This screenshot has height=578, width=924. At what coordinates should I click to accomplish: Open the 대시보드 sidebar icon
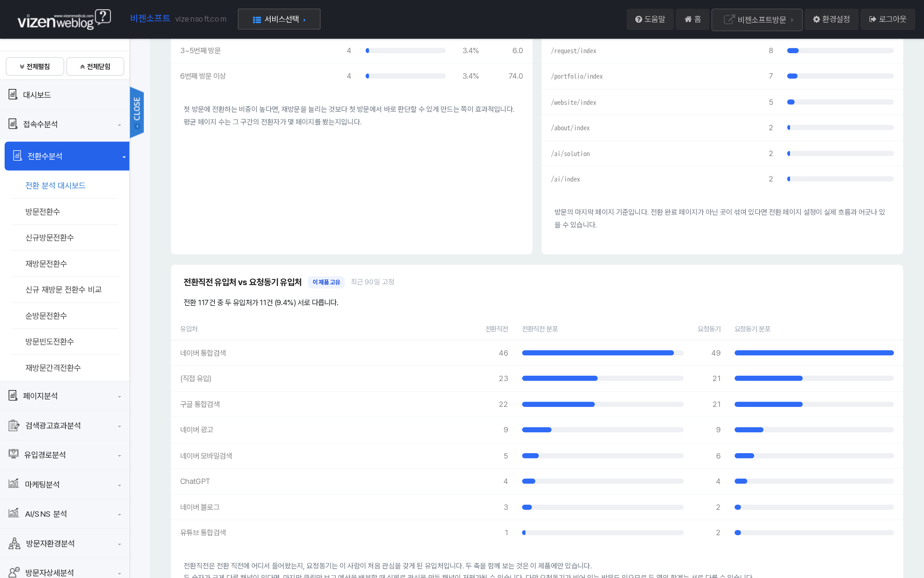[x=13, y=94]
